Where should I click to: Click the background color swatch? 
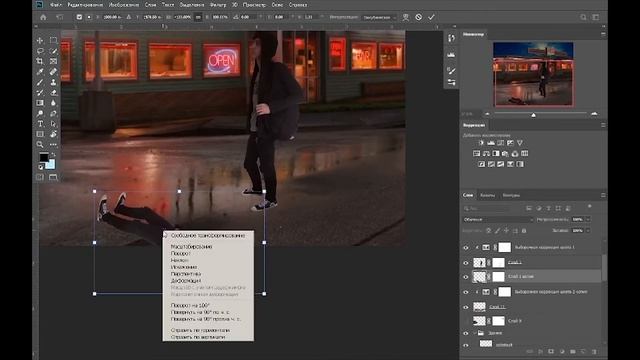pyautogui.click(x=51, y=164)
